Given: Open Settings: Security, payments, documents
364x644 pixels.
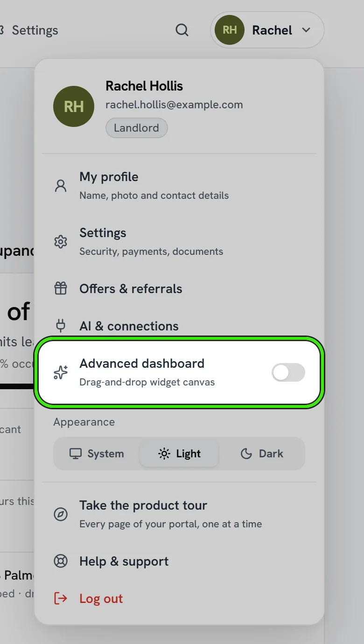Looking at the screenshot, I should [x=179, y=242].
